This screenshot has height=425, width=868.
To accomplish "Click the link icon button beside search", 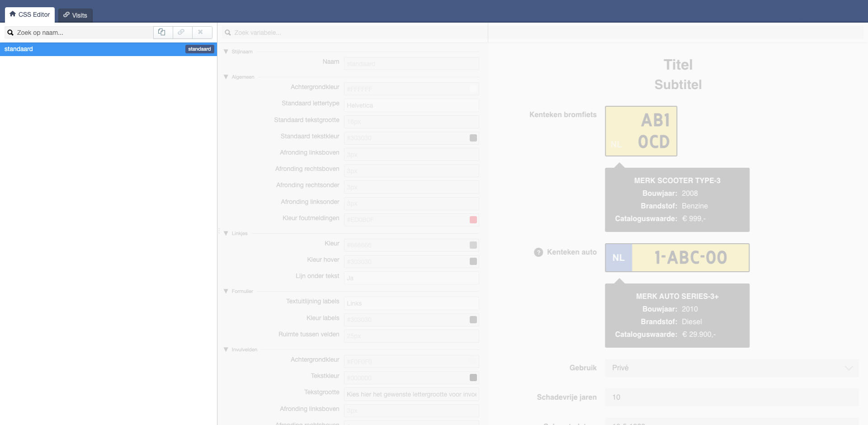I will pos(182,33).
